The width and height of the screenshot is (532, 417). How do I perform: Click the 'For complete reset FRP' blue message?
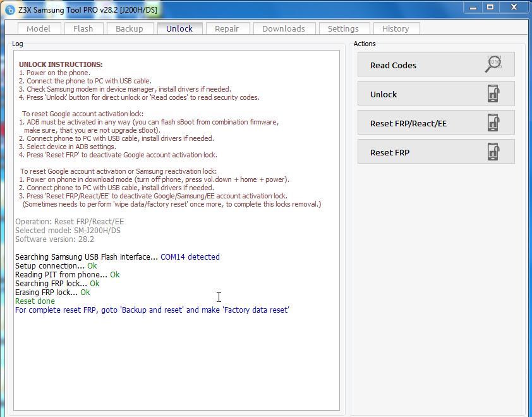[x=152, y=310]
